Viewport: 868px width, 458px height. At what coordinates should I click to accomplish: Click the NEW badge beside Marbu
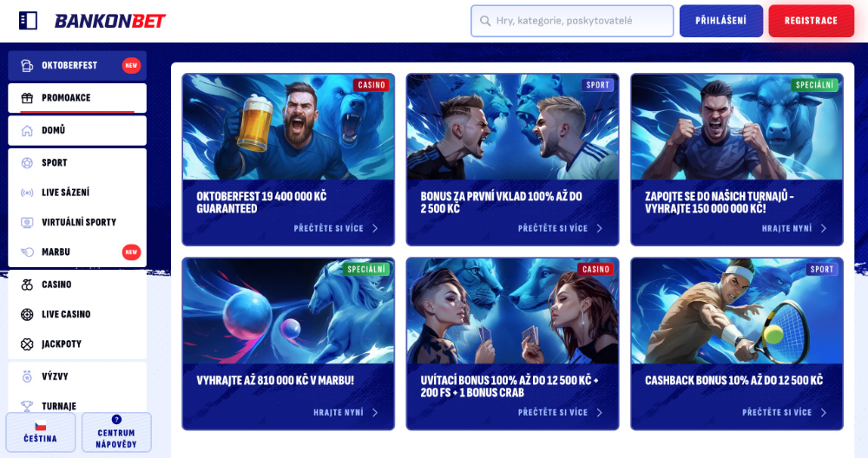tap(131, 252)
